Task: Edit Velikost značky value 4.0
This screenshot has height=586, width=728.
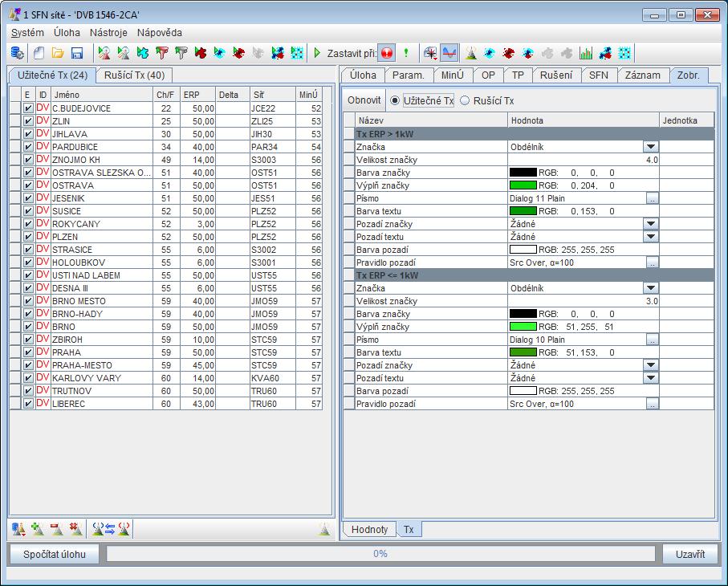Action: click(584, 160)
